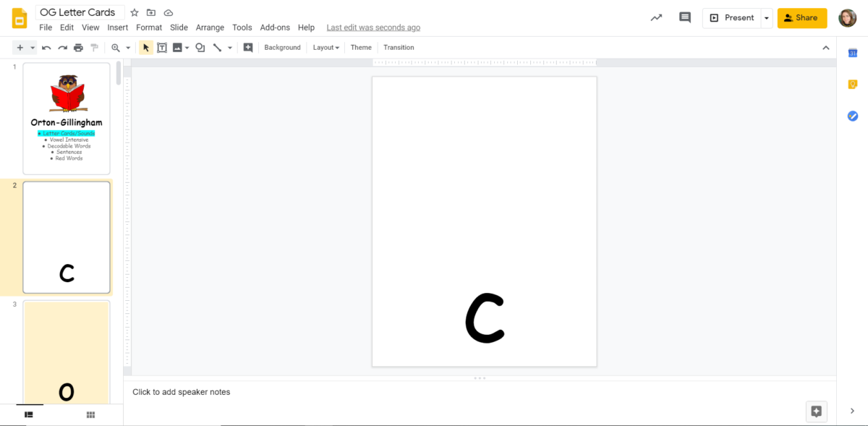
Task: Open the Google Keep sidebar icon
Action: coord(853,85)
